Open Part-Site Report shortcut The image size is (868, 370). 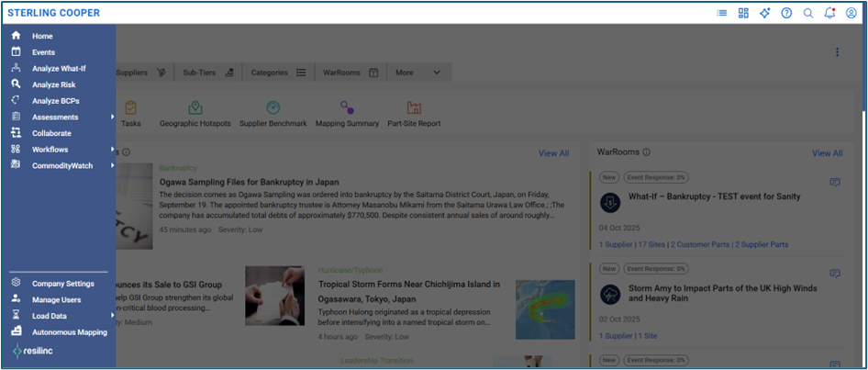coord(414,114)
